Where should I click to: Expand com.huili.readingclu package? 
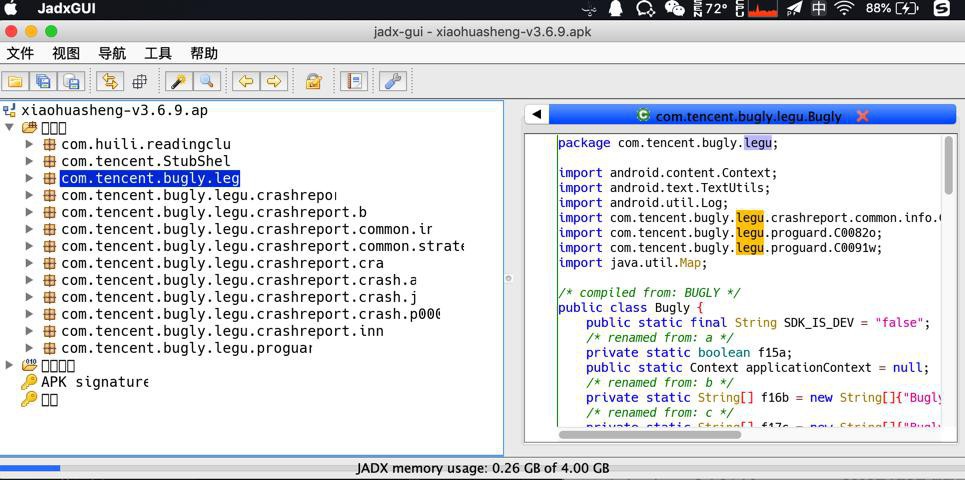point(28,145)
